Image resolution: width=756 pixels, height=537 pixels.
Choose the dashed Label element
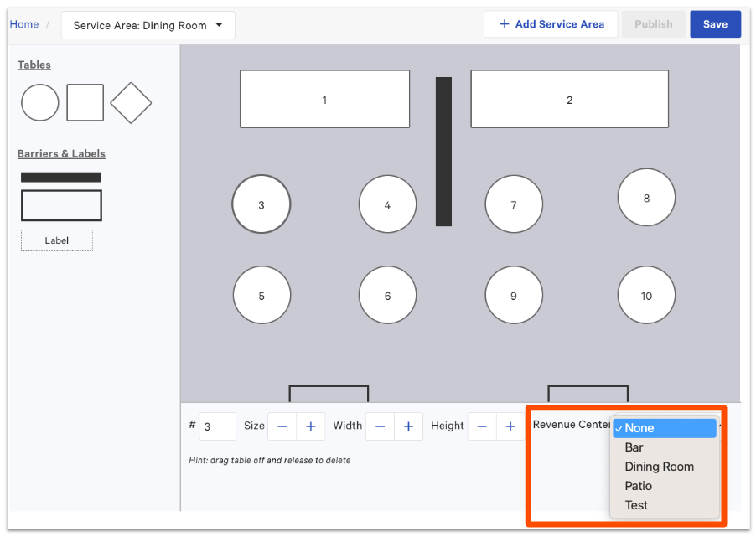click(x=57, y=240)
